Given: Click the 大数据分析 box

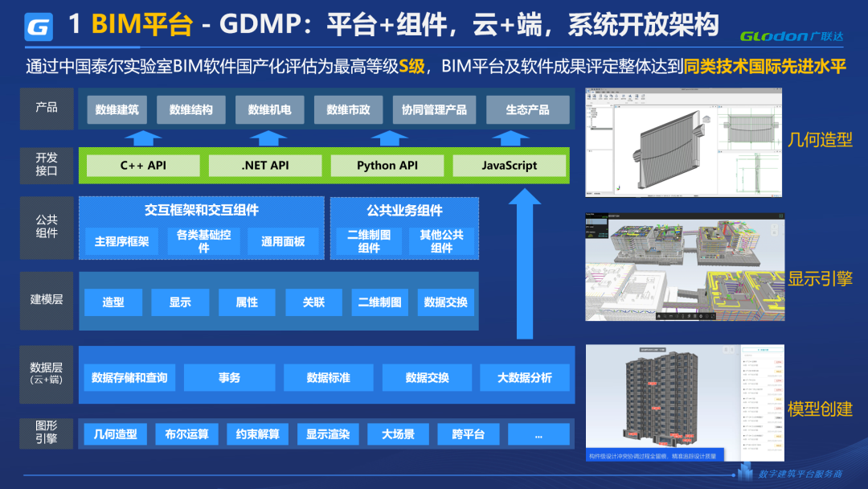Looking at the screenshot, I should [x=525, y=378].
